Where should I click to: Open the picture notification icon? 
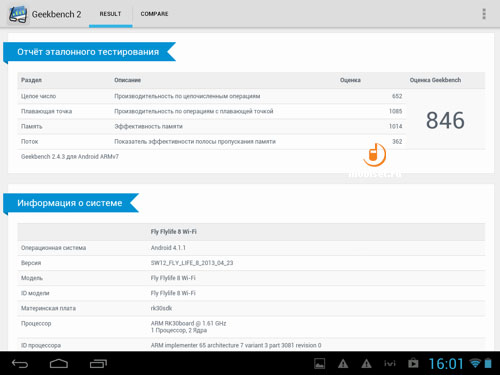pos(320,363)
